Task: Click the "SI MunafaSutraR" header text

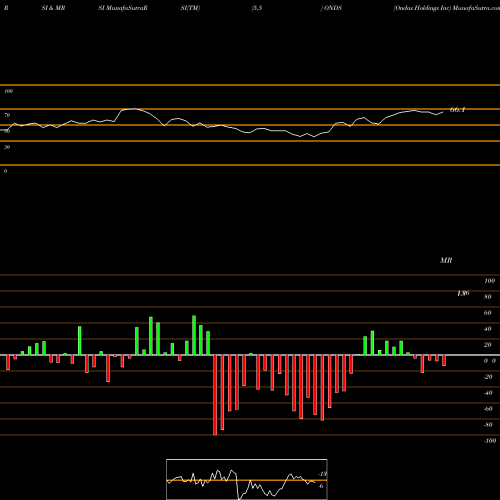Action: pyautogui.click(x=123, y=8)
